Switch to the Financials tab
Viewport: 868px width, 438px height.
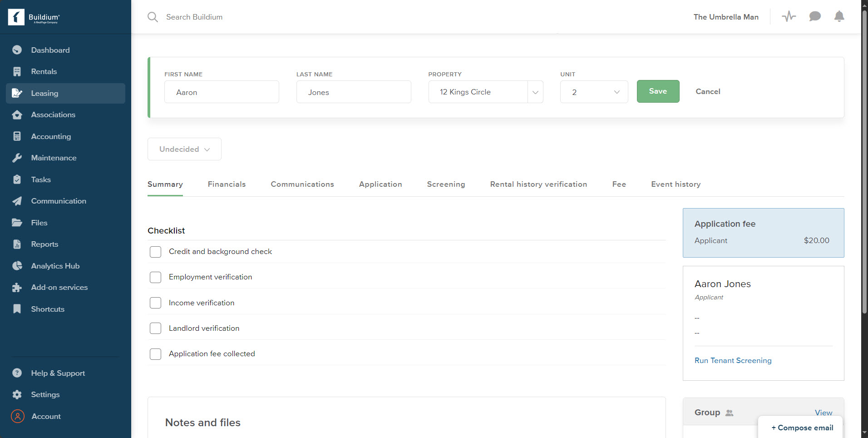tap(227, 184)
